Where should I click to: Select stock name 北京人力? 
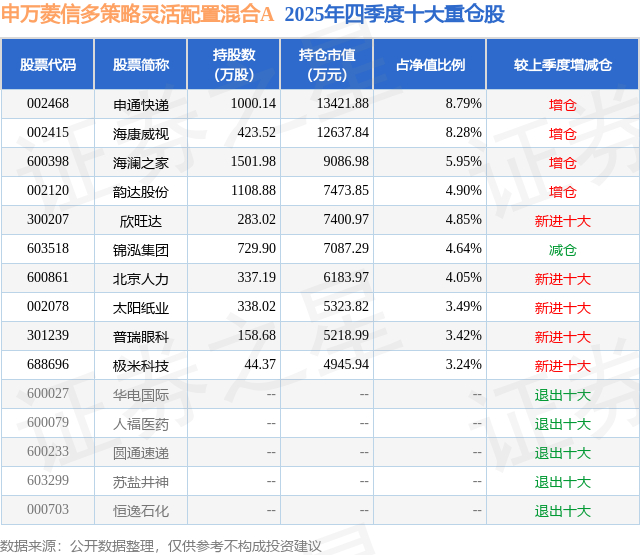[x=141, y=279]
